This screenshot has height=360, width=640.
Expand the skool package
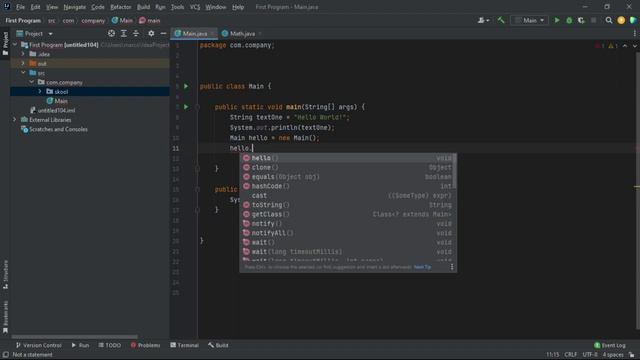40,91
